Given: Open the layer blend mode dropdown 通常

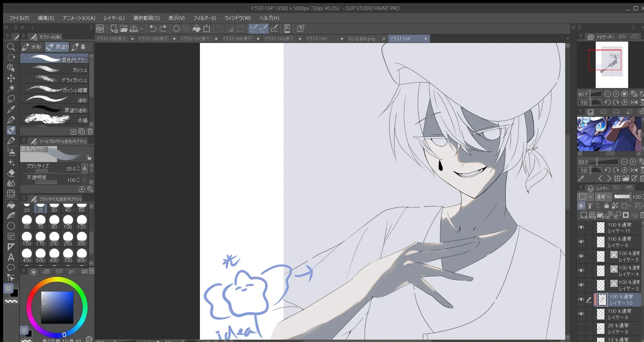Looking at the screenshot, I should [x=603, y=197].
